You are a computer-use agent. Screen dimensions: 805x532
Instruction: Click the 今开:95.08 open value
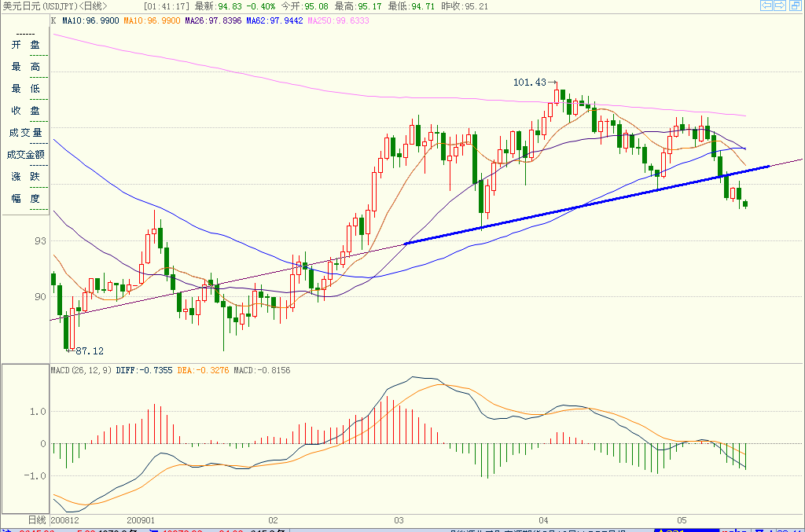pos(304,6)
